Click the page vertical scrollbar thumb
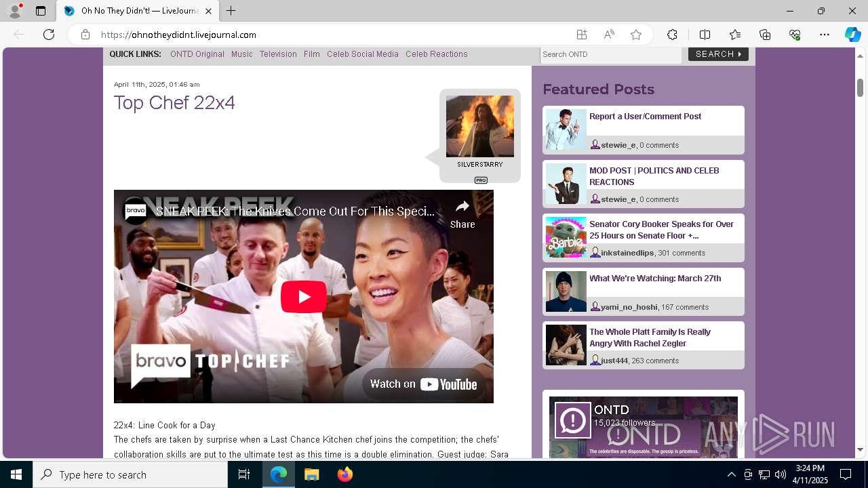The height and width of the screenshot is (488, 868). click(x=860, y=87)
